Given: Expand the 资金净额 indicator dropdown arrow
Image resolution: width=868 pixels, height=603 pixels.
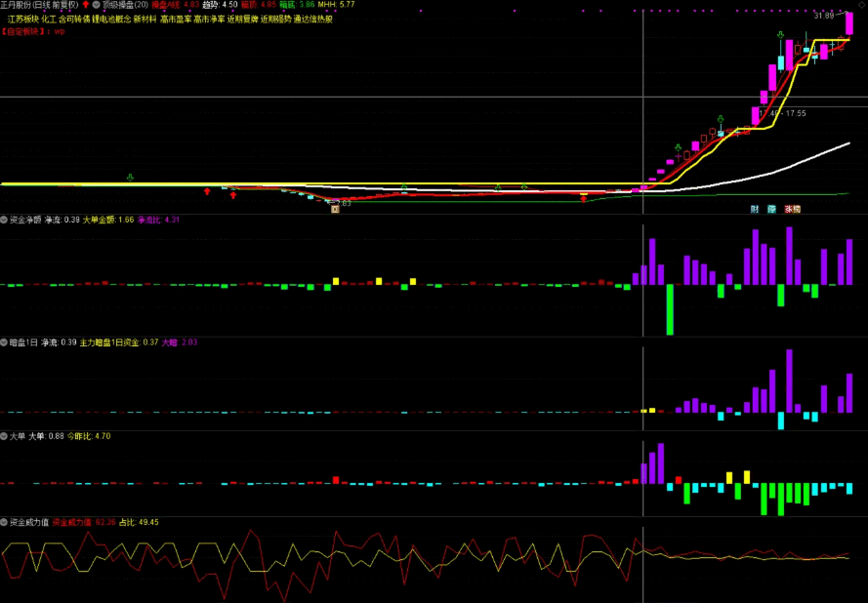Looking at the screenshot, I should 4,220.
